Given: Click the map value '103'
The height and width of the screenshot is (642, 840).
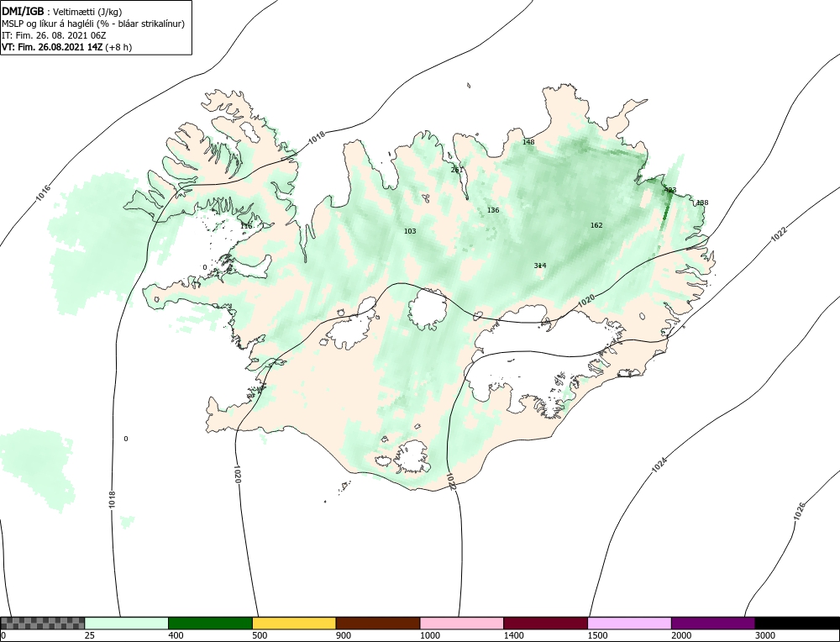Looking at the screenshot, I should (410, 231).
